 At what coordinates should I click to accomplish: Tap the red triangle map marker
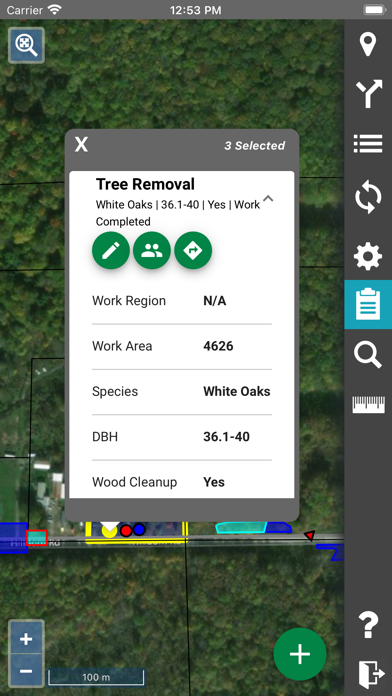point(309,536)
